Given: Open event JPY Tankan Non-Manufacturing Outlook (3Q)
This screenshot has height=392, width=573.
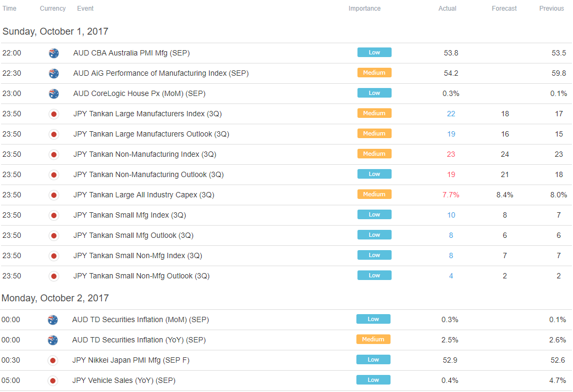Looking at the screenshot, I should [x=148, y=174].
